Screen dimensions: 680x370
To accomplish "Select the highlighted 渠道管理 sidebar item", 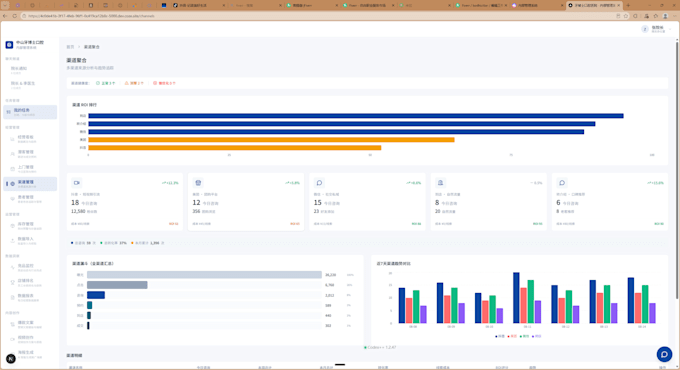I will tap(30, 184).
